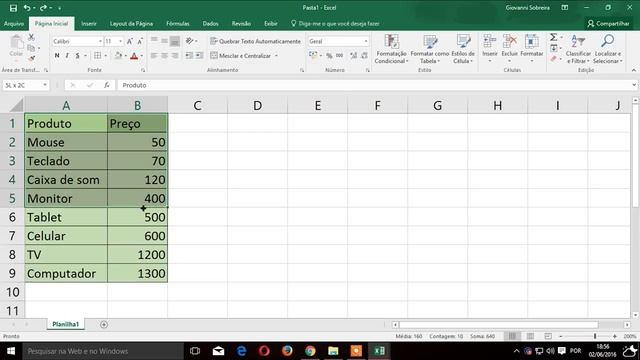Open the Calibri font name dropdown
This screenshot has width=640, height=360.
click(100, 41)
